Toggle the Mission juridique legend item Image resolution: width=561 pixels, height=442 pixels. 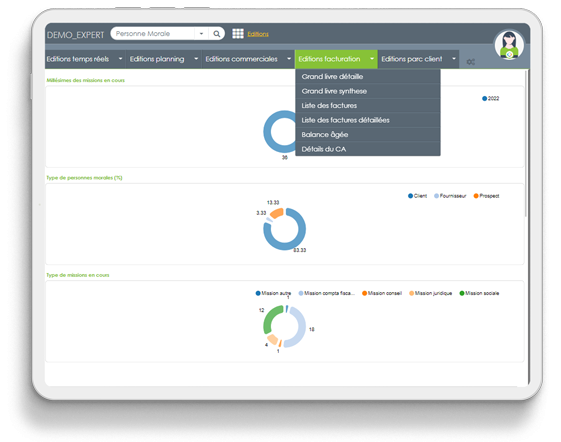click(x=431, y=293)
